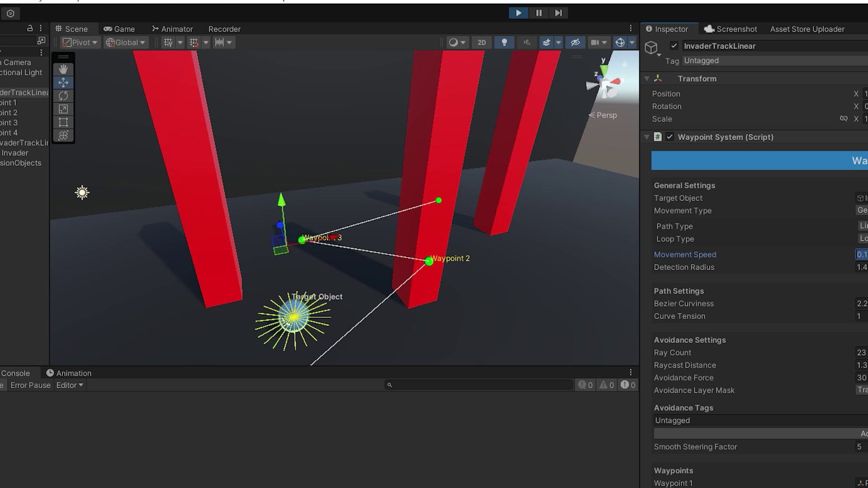
Task: Toggle scene lighting bulb
Action: pos(504,42)
